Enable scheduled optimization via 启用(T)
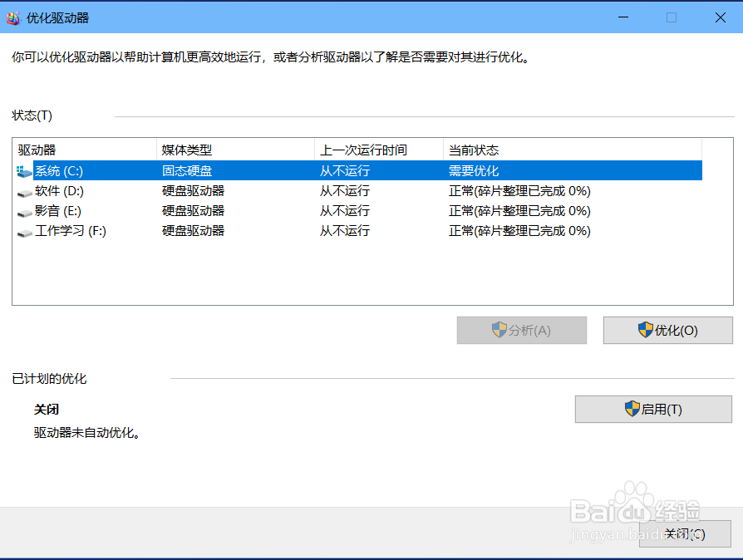743x560 pixels. (x=653, y=409)
